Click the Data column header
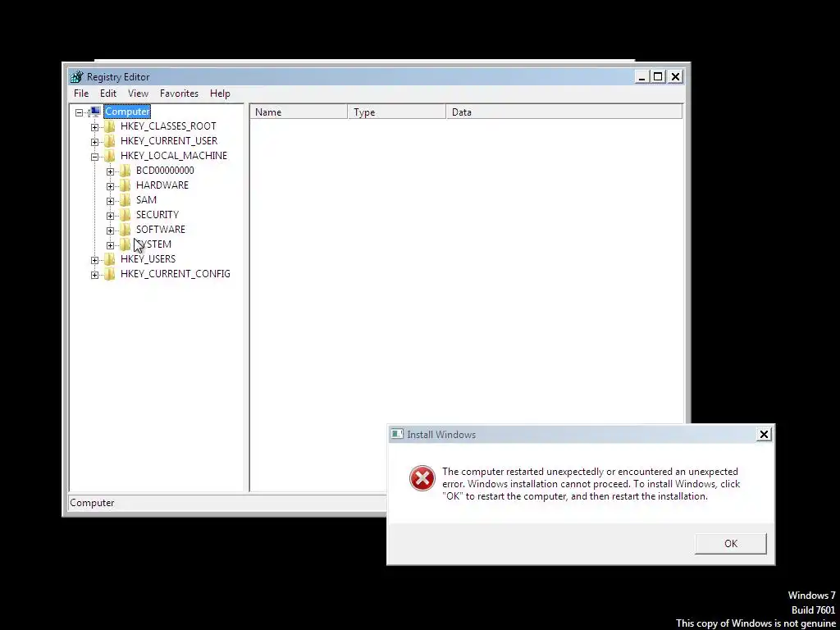 [564, 112]
